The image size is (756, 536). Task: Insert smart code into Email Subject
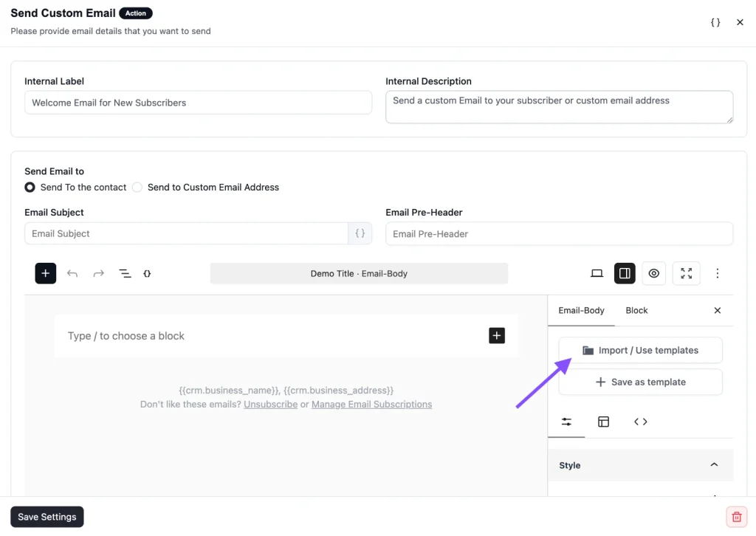coord(360,233)
